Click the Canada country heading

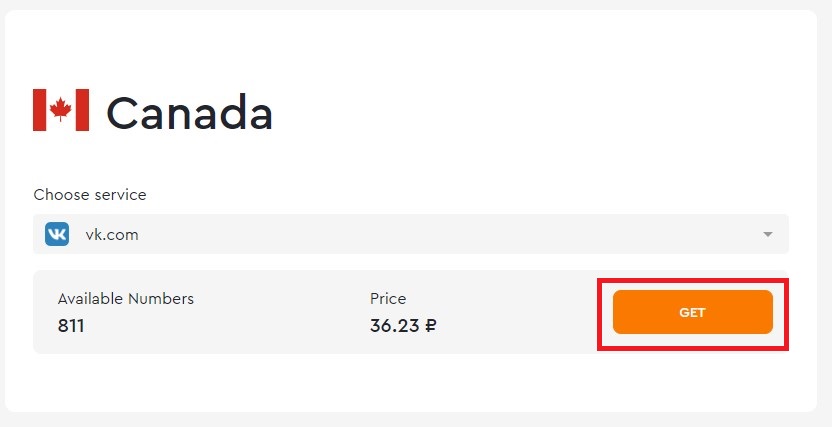189,112
